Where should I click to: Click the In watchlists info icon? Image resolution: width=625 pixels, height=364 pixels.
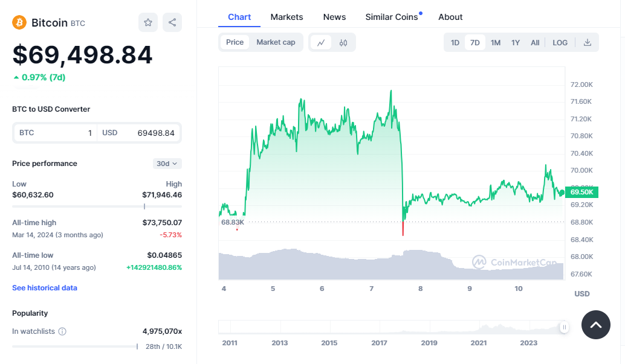point(62,331)
